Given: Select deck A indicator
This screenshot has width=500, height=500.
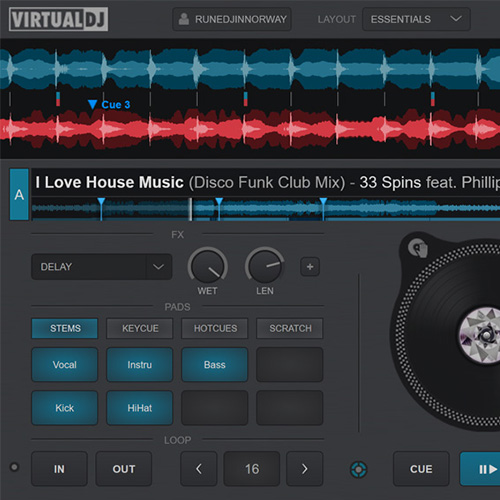Looking at the screenshot, I should click(x=19, y=194).
